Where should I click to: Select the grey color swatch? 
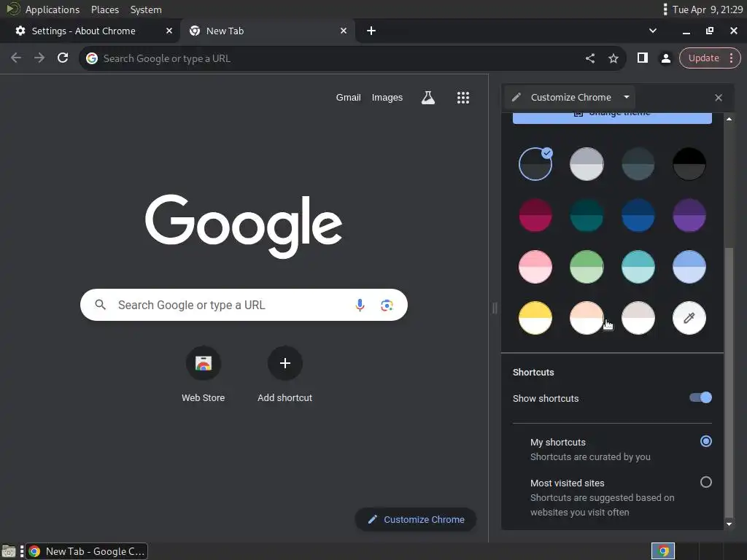(x=587, y=164)
